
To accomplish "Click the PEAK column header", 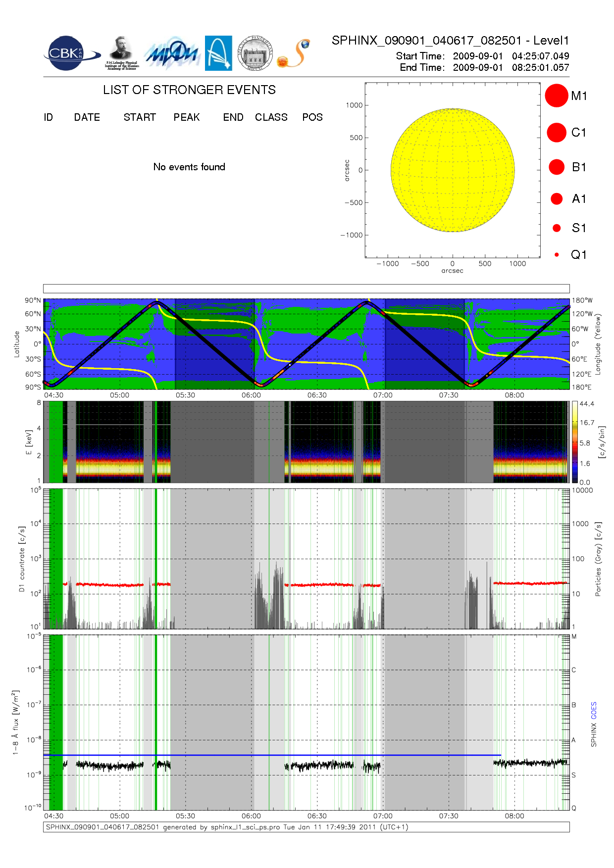I will tap(187, 117).
